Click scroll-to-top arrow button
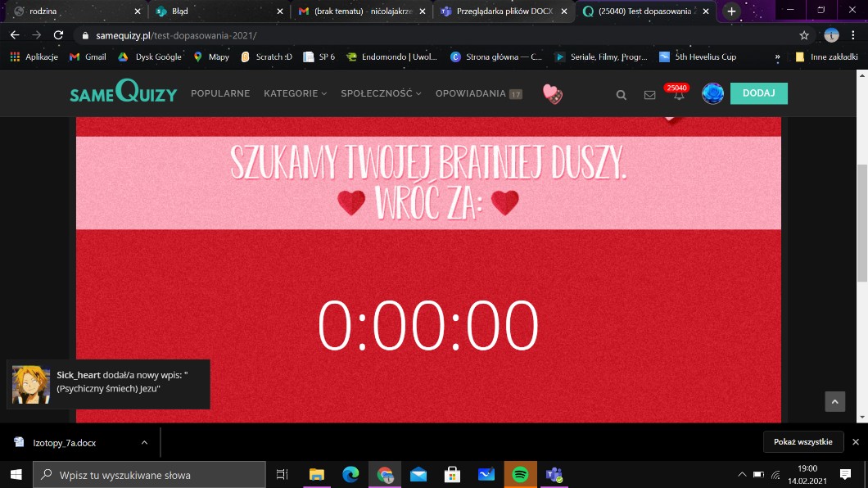The width and height of the screenshot is (868, 488). coord(834,401)
